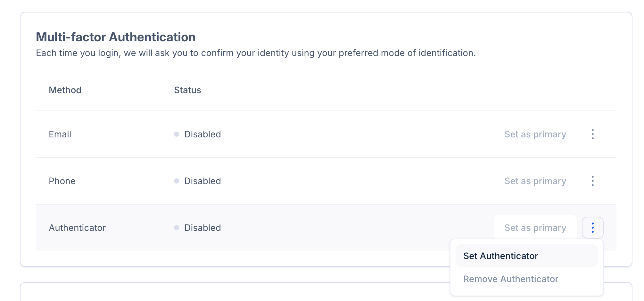Choose Remove Authenticator from the menu
This screenshot has height=301, width=644.
[511, 279]
